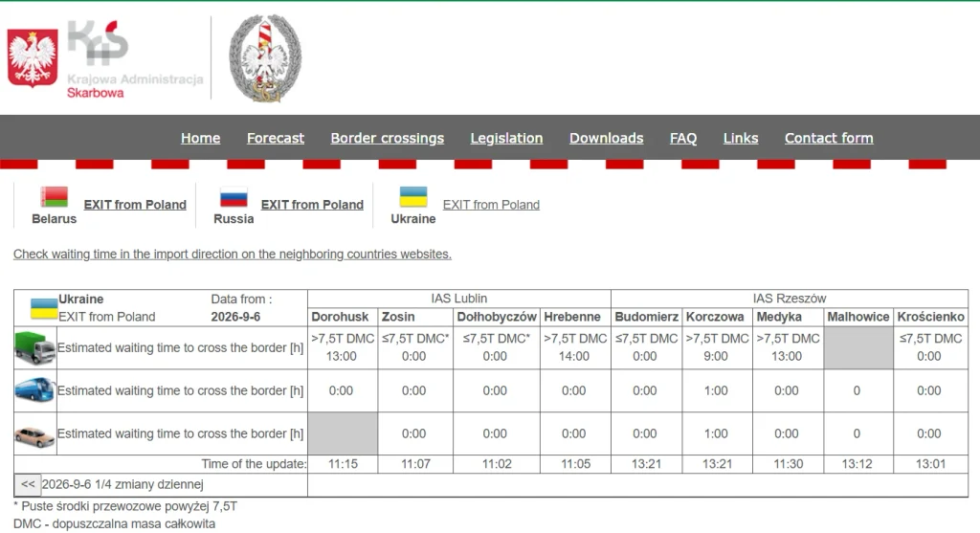Open the Legislation menu item
This screenshot has width=980, height=533.
click(x=507, y=138)
